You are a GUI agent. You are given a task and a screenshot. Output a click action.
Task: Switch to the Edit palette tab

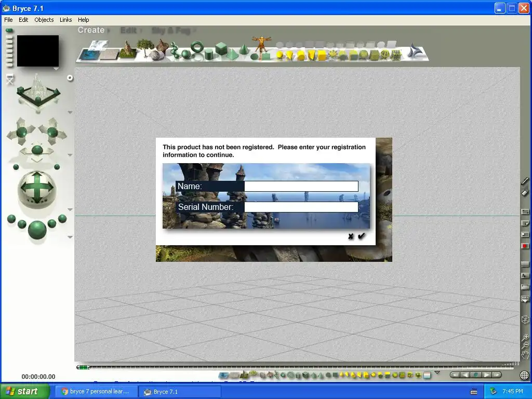point(129,31)
